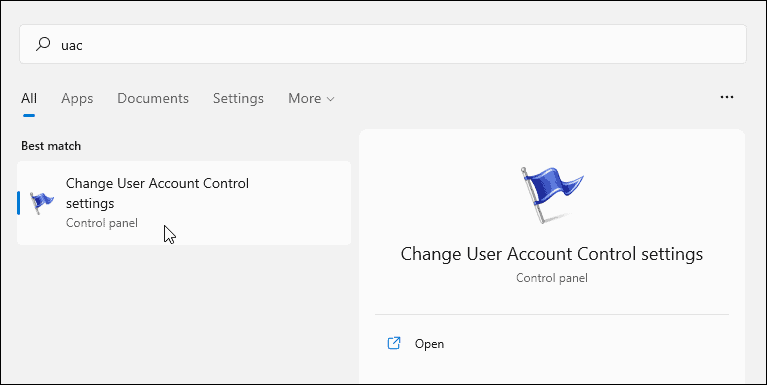Click the search magnifier icon
Image resolution: width=767 pixels, height=385 pixels.
(x=43, y=45)
